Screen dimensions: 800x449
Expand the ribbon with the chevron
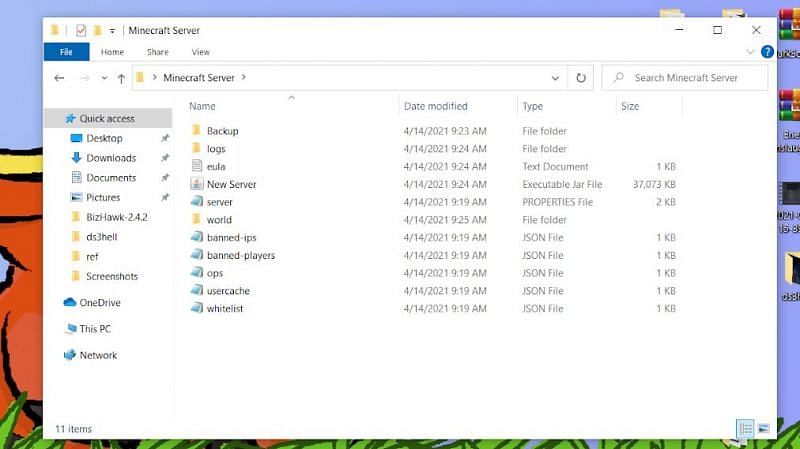pyautogui.click(x=751, y=52)
